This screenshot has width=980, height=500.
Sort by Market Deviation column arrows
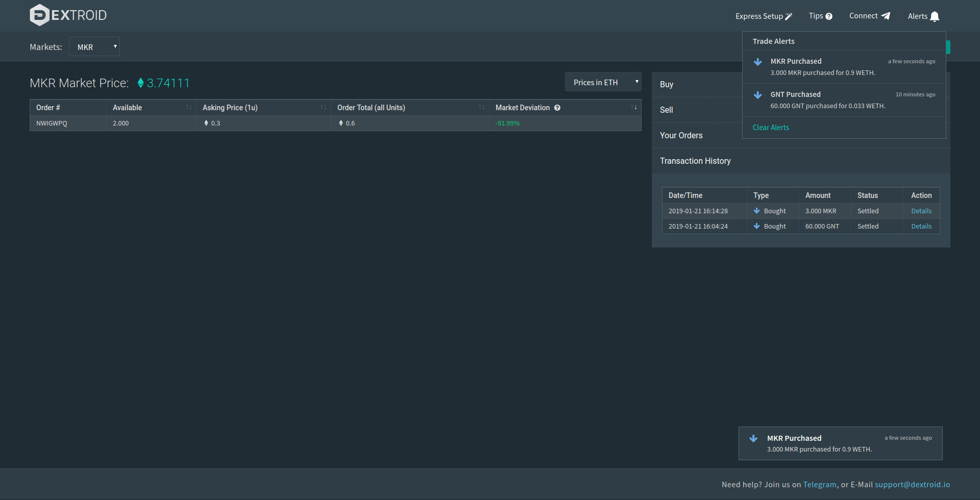634,108
